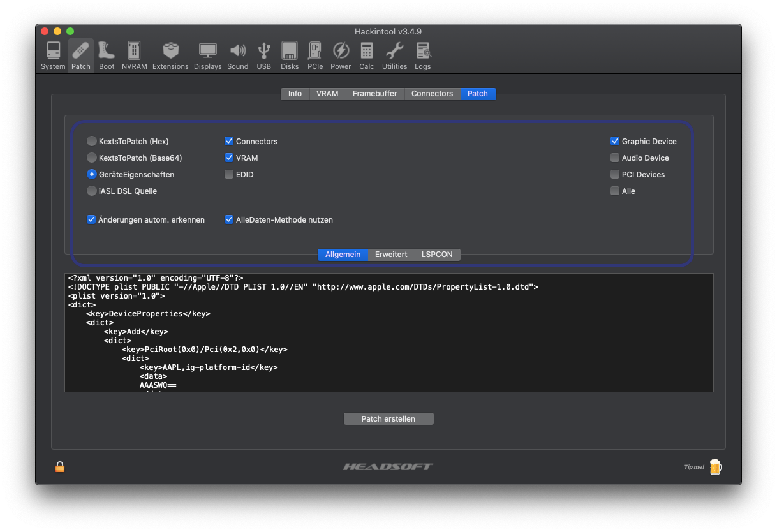Open the System toolbar section
Image resolution: width=777 pixels, height=532 pixels.
click(53, 55)
